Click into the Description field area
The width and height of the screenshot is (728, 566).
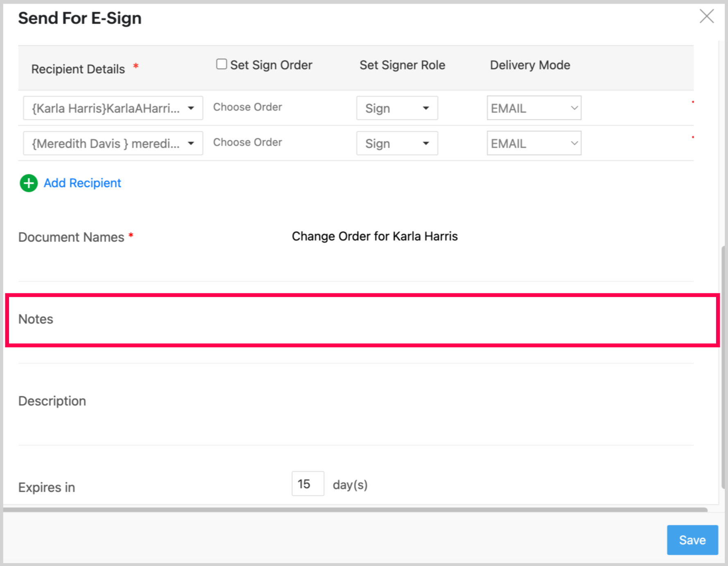369,401
